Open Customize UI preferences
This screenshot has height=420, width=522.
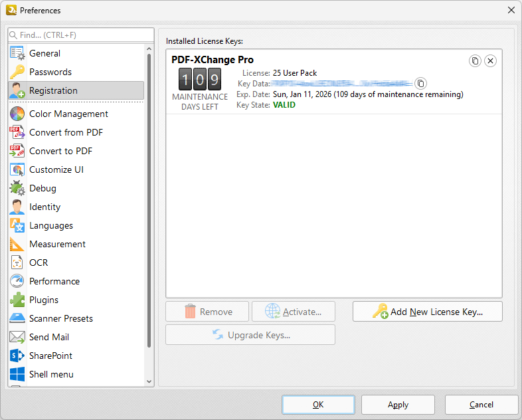tap(76, 170)
